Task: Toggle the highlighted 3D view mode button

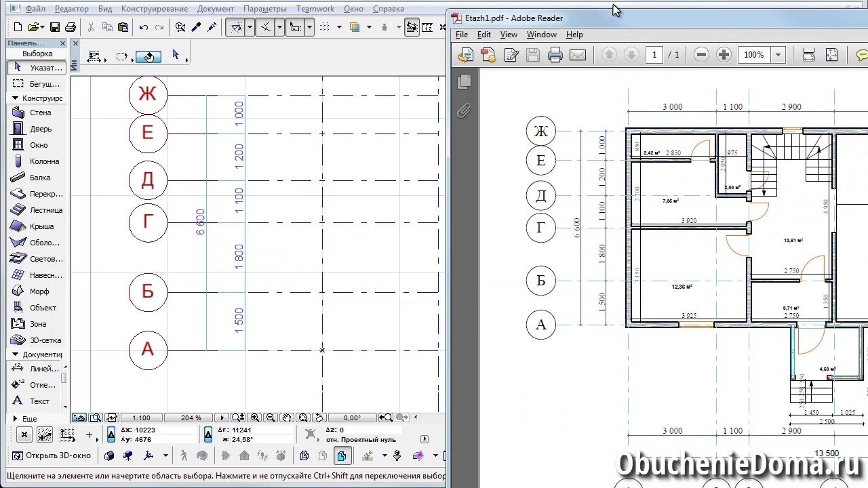Action: [342, 455]
